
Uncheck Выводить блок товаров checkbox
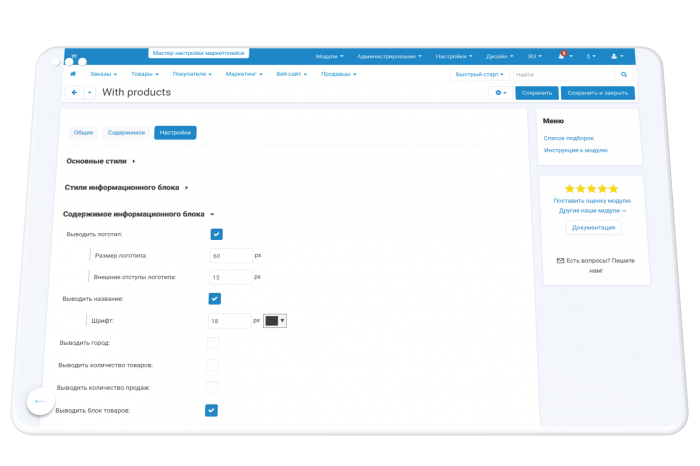(x=211, y=410)
